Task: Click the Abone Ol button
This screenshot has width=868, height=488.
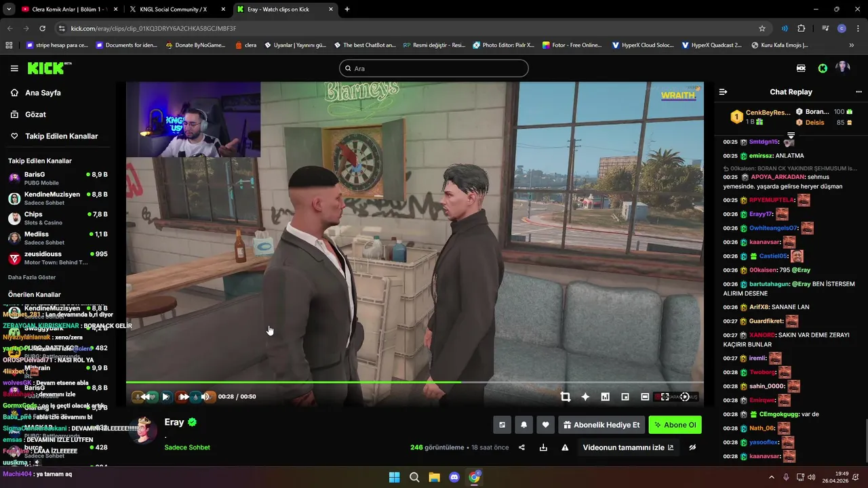Action: point(675,425)
